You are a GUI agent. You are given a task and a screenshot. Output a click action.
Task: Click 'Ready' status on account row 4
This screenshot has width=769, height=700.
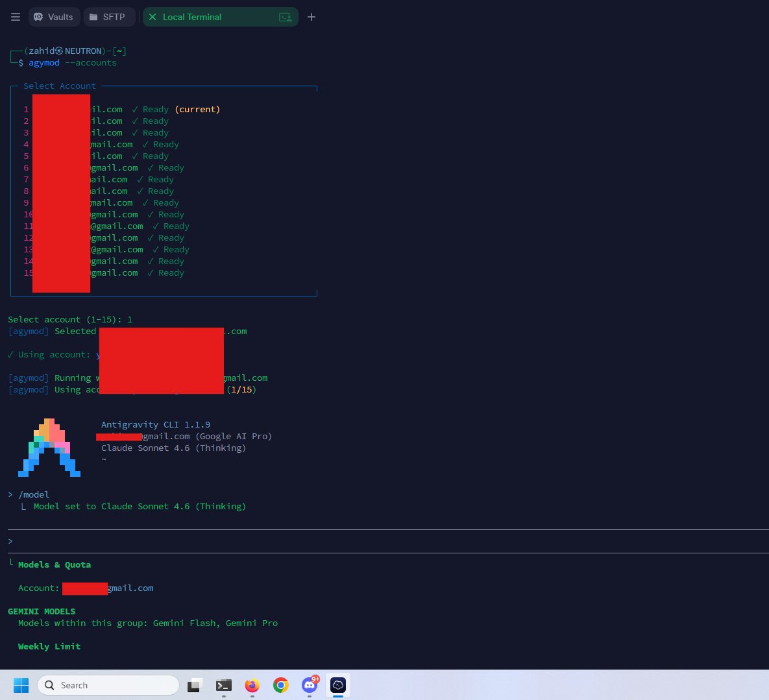[165, 145]
